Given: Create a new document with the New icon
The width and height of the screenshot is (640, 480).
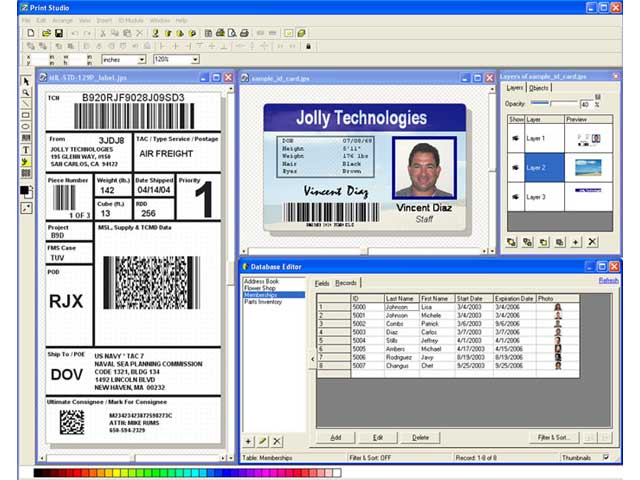Looking at the screenshot, I should [x=31, y=33].
